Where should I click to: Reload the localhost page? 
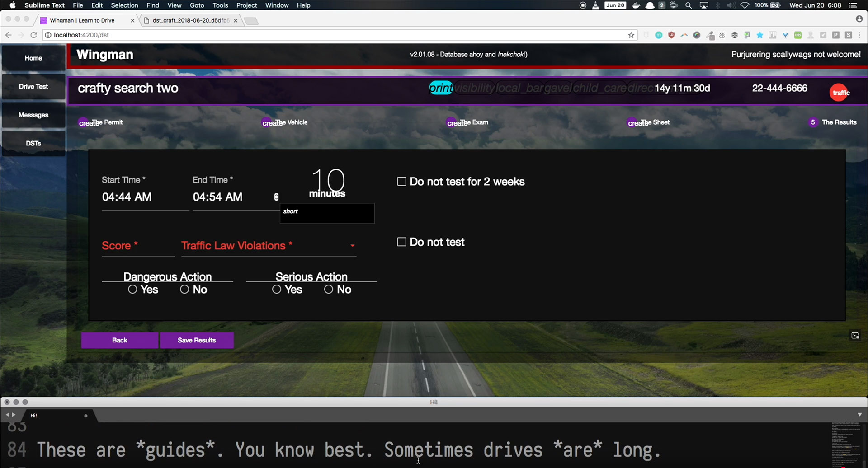tap(33, 35)
